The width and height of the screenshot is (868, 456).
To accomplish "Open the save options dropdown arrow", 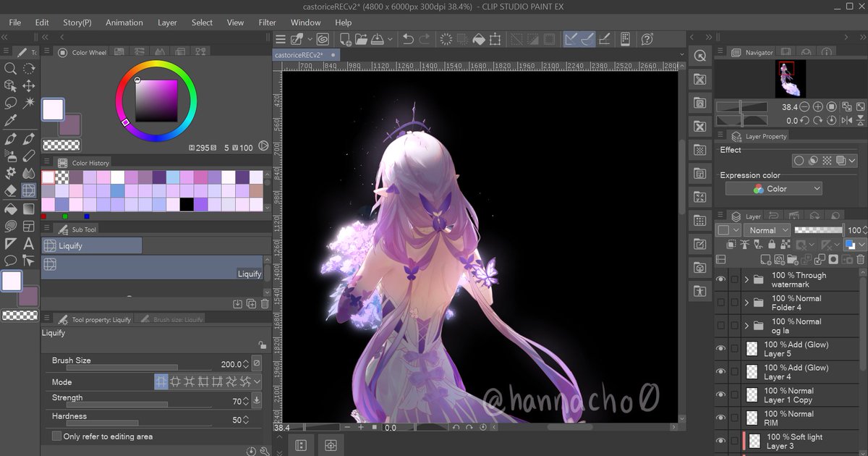I will [x=391, y=39].
